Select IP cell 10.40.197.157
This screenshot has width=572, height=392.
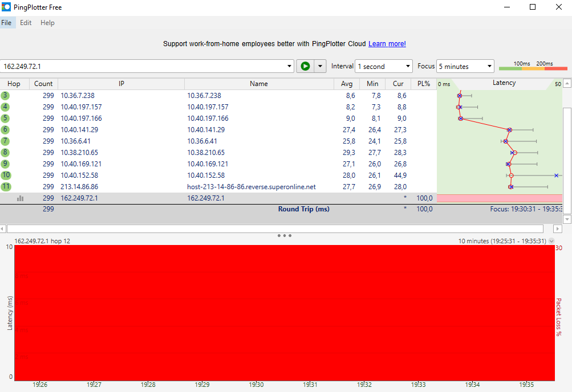coord(81,107)
